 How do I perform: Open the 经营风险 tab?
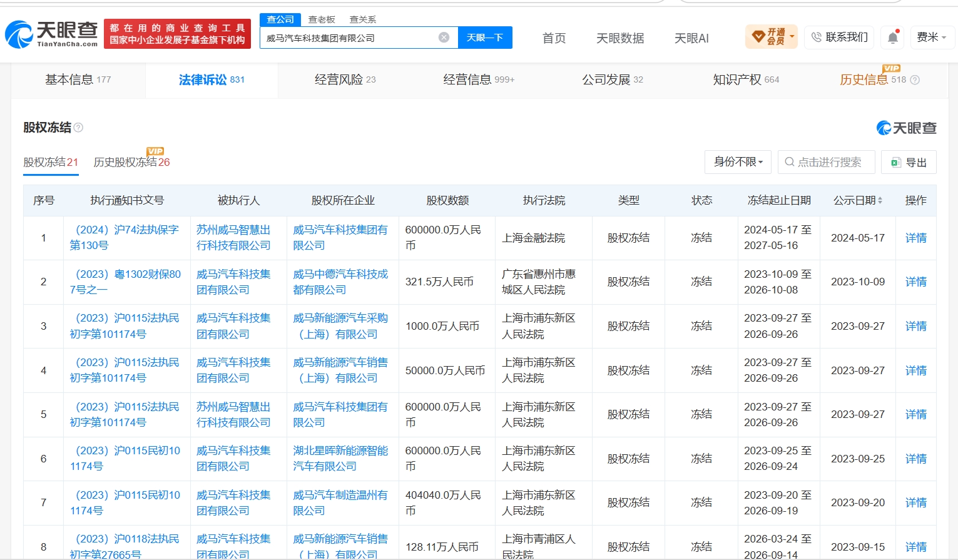(x=345, y=80)
